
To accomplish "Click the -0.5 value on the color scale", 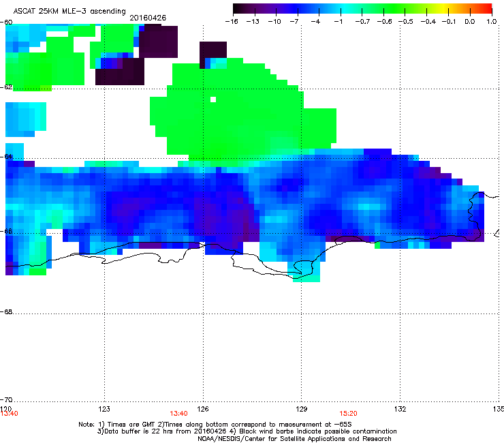I will click(x=406, y=22).
